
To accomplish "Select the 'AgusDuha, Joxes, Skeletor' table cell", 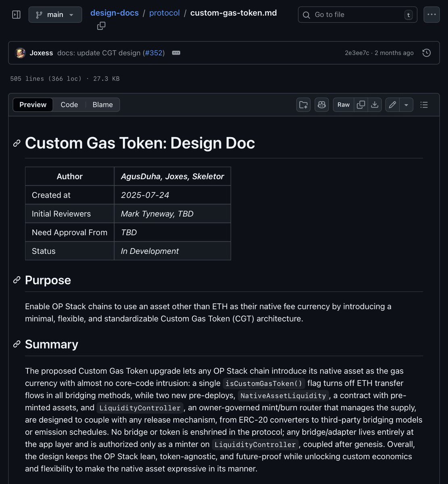I will click(x=173, y=176).
